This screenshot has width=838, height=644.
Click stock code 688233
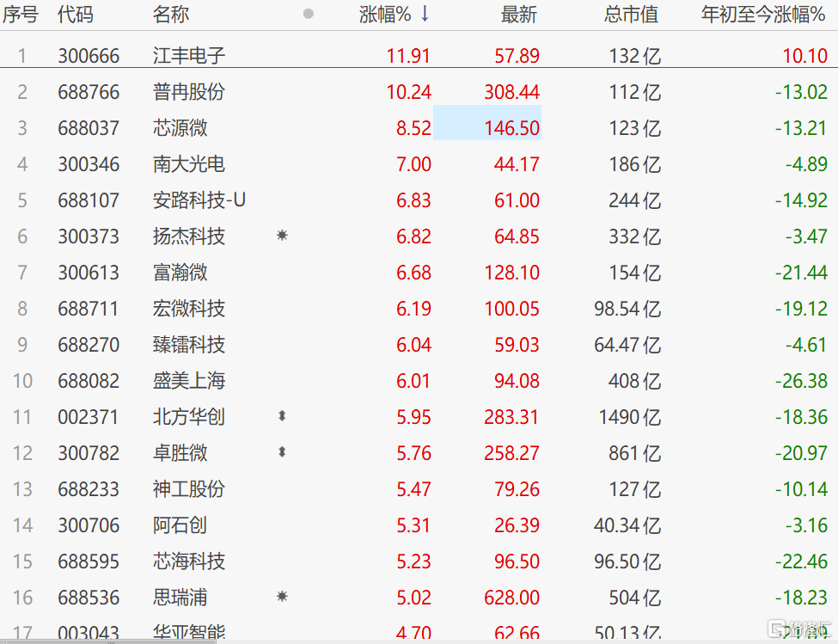(89, 489)
